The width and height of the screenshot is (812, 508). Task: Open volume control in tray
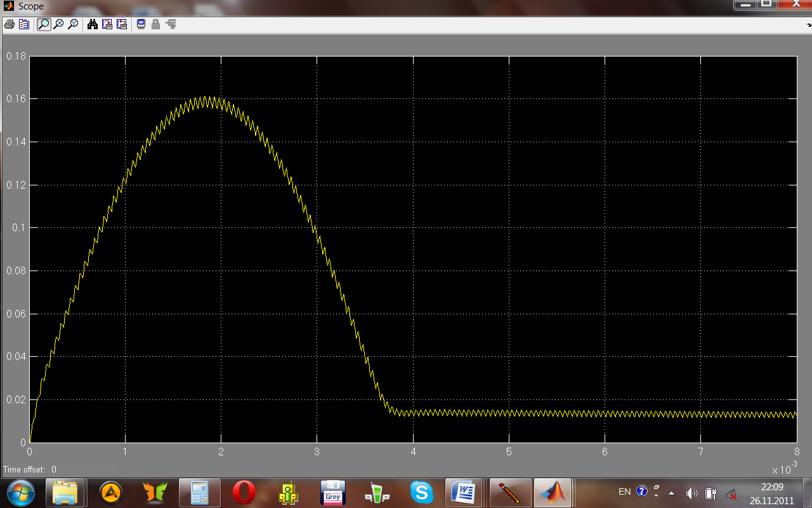tap(691, 493)
